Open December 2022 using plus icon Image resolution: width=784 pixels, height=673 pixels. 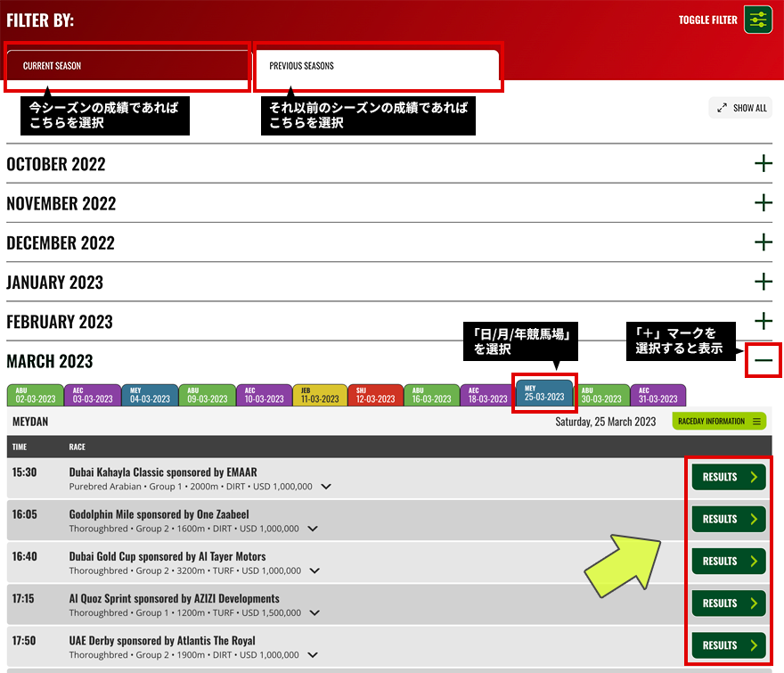(763, 242)
